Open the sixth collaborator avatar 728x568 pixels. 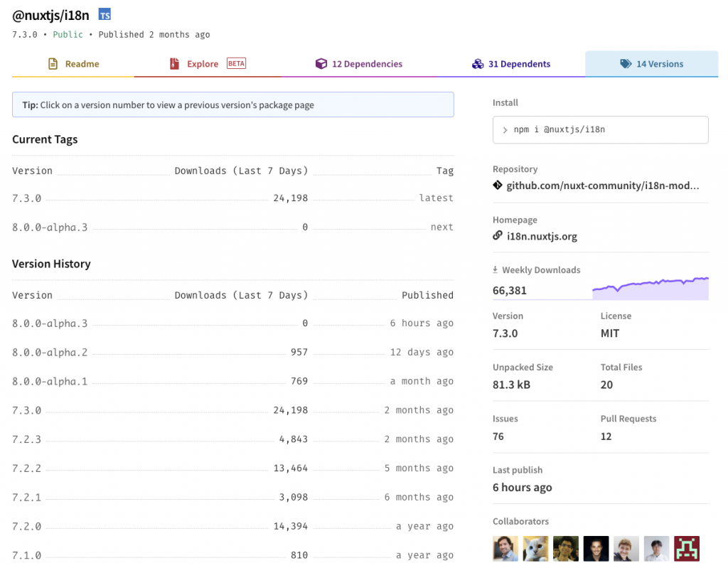pos(656,549)
